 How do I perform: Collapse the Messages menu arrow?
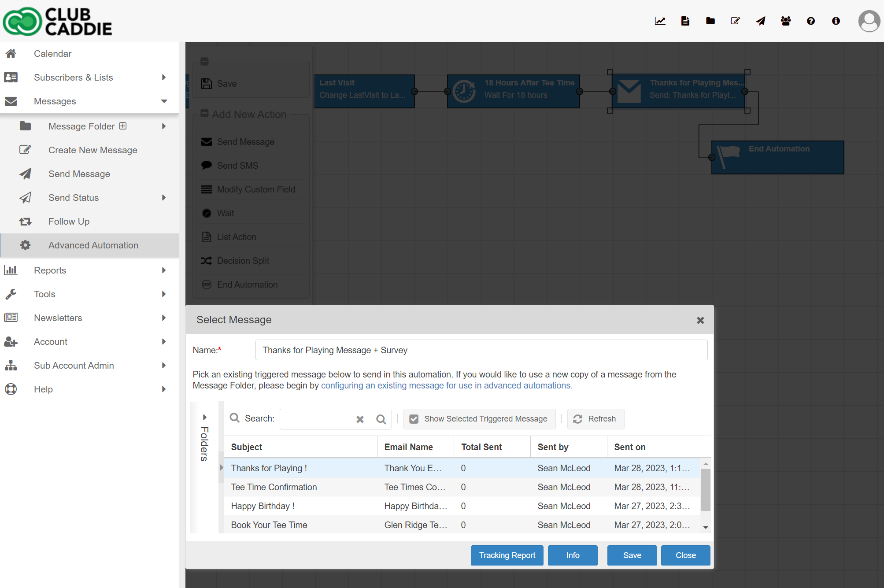tap(164, 101)
